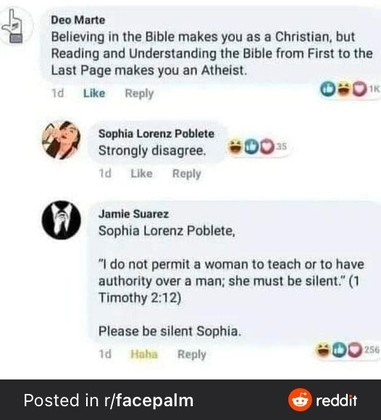Image resolution: width=381 pixels, height=420 pixels.
Task: Reply to Deo Marte's comment
Action: 139,94
